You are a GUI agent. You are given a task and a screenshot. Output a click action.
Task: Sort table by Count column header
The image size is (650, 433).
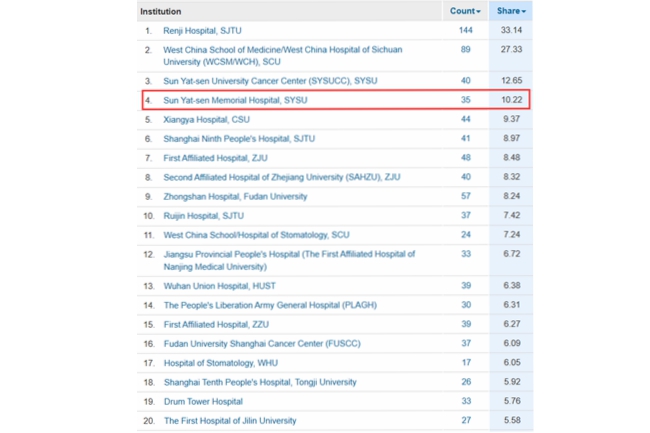(465, 11)
